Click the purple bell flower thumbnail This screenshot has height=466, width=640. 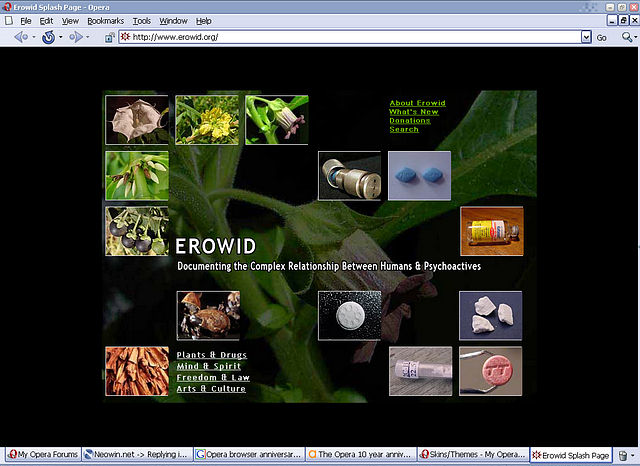pos(277,120)
